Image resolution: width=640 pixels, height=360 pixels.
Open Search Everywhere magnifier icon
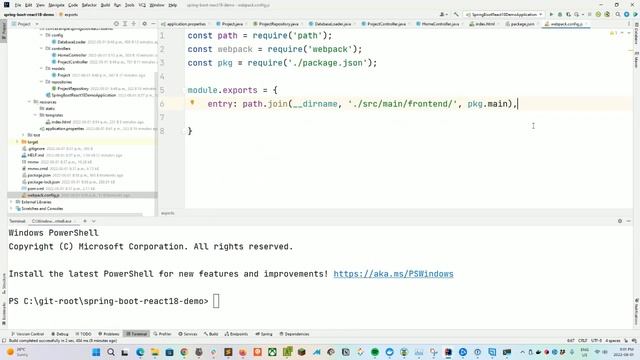tap(618, 14)
